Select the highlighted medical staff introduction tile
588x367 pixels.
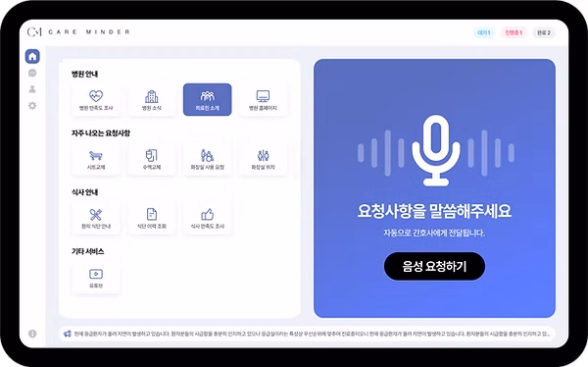click(208, 99)
